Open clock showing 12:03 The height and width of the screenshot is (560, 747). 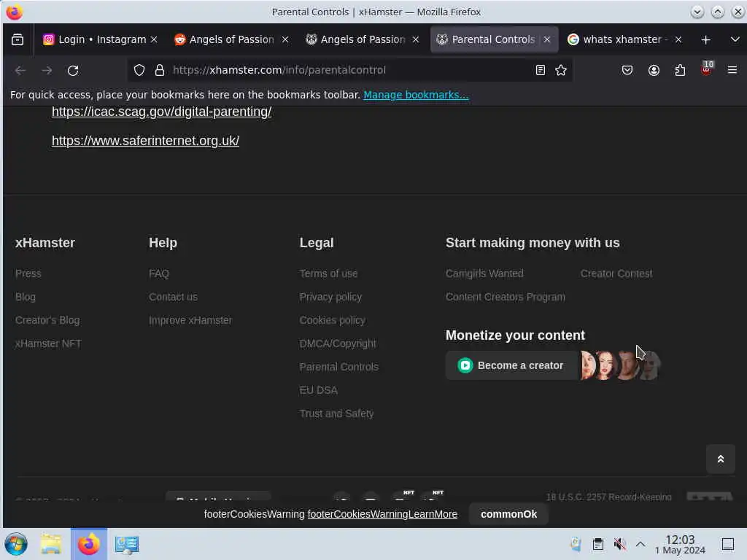pos(680,544)
